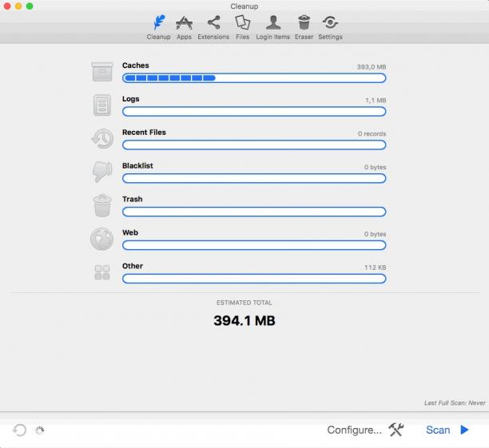Select the Web category label

(x=130, y=232)
